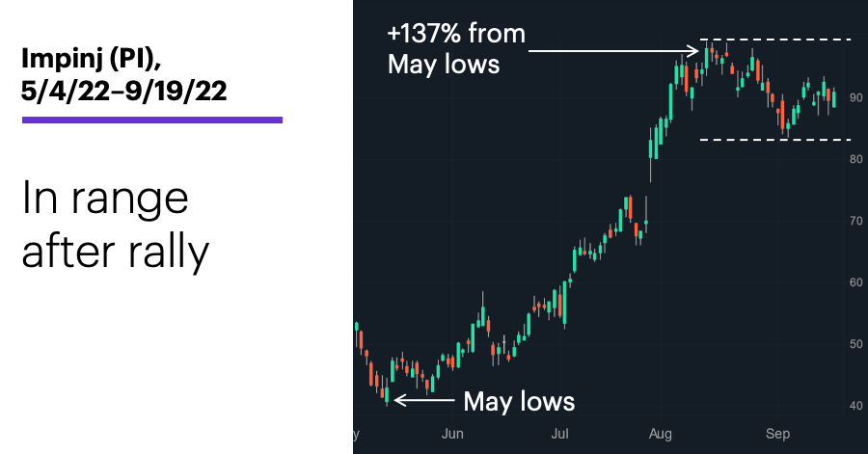Click the '+137% from May lows' annotation

click(456, 48)
